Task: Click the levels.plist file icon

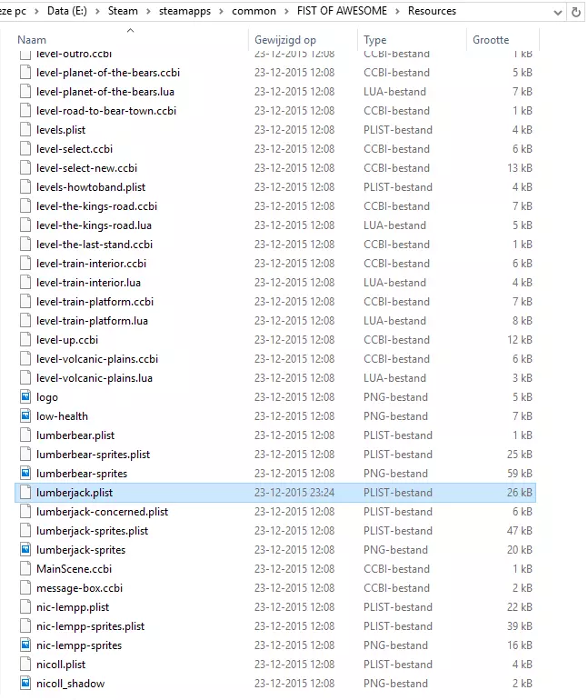Action: [x=25, y=130]
